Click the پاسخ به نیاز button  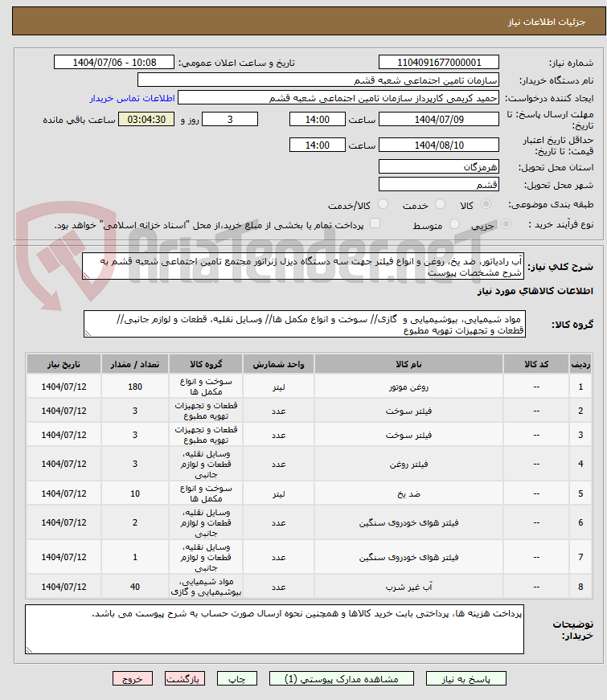coord(466,679)
